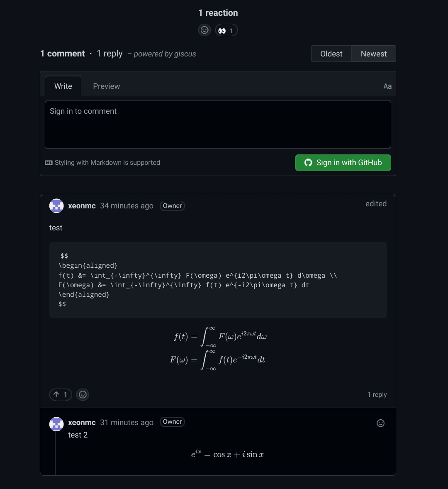The image size is (448, 489).
Task: Click xeonmc's avatar on the main comment
Action: (56, 205)
